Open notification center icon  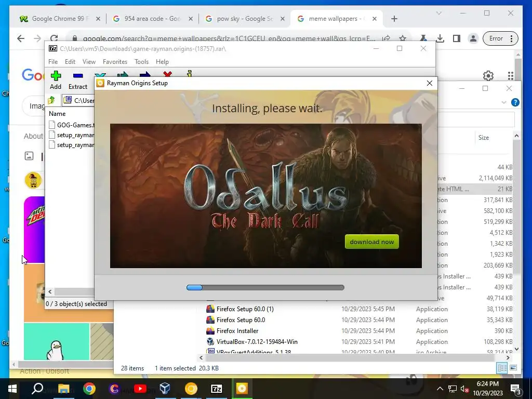(x=515, y=389)
